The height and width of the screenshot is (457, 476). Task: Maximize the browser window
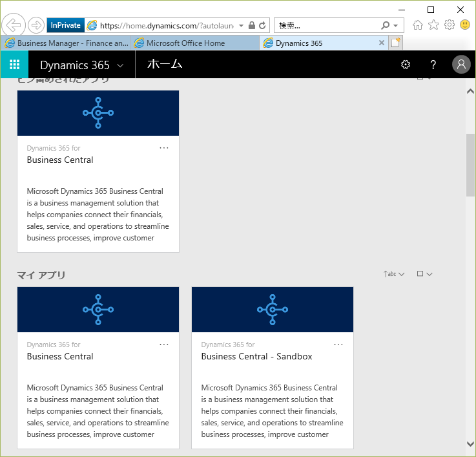tap(431, 10)
